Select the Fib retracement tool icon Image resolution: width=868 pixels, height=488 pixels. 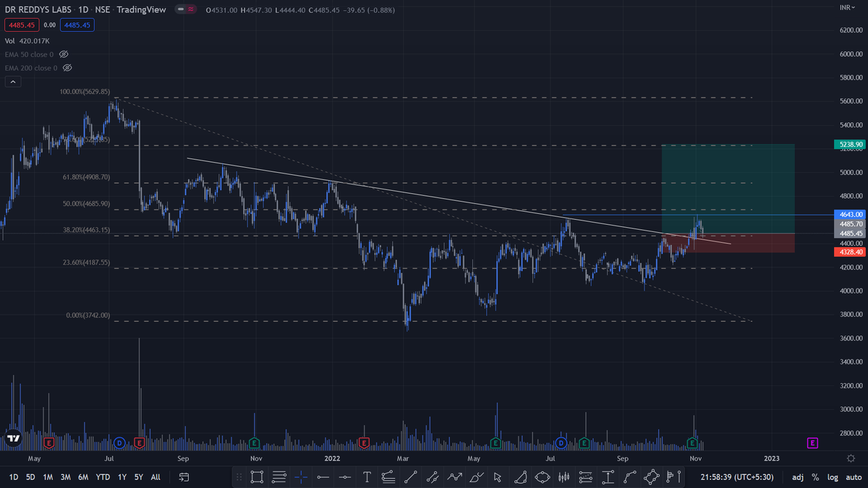[x=388, y=476]
